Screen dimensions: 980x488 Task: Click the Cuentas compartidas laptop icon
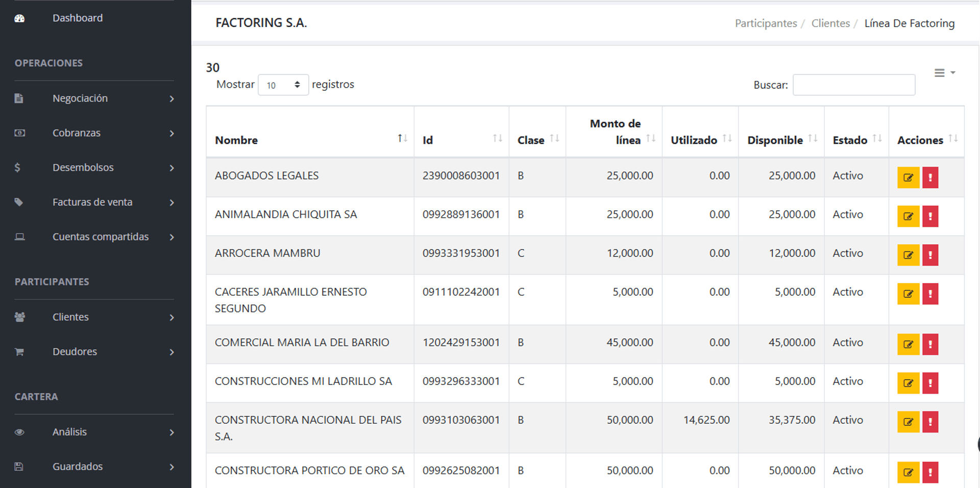19,237
